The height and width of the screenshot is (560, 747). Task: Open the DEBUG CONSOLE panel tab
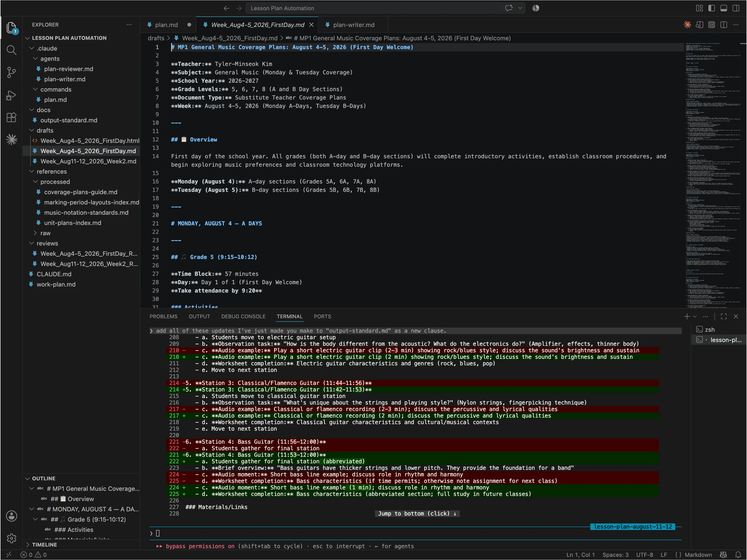[x=244, y=316]
